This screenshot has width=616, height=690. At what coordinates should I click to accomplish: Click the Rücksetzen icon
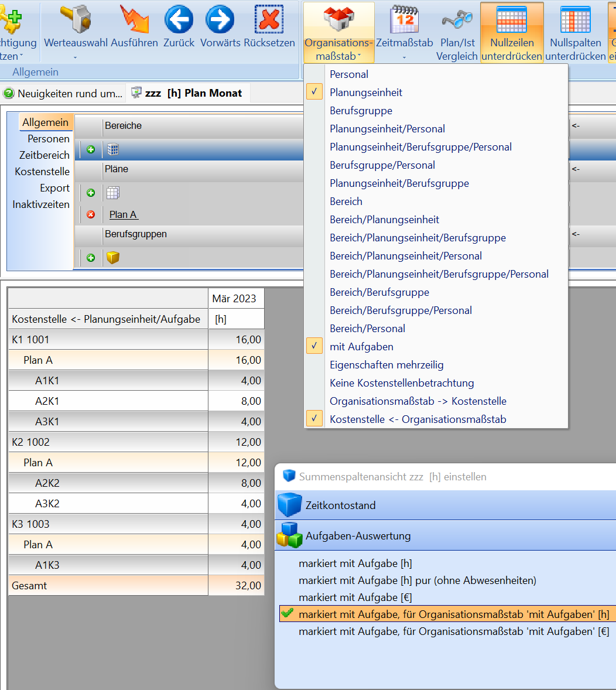click(x=269, y=21)
